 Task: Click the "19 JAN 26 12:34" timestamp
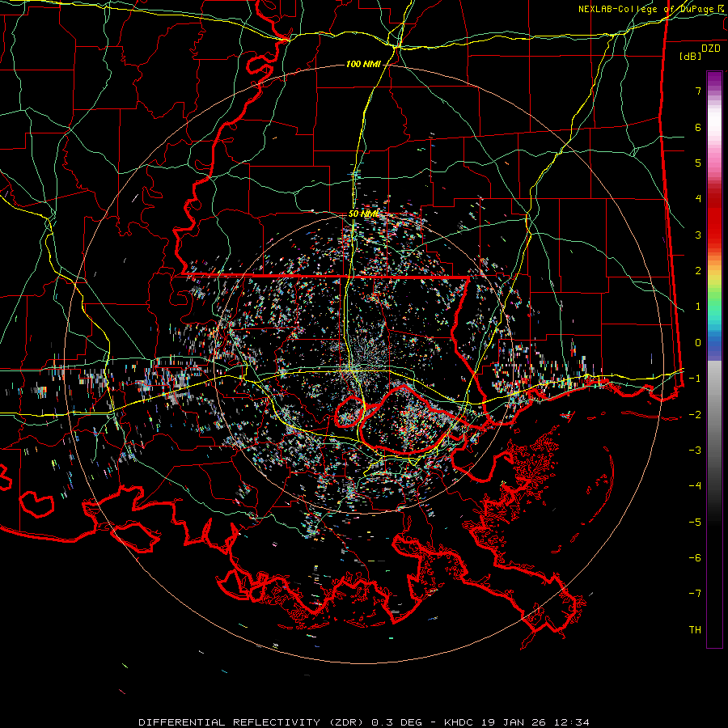coord(534,722)
